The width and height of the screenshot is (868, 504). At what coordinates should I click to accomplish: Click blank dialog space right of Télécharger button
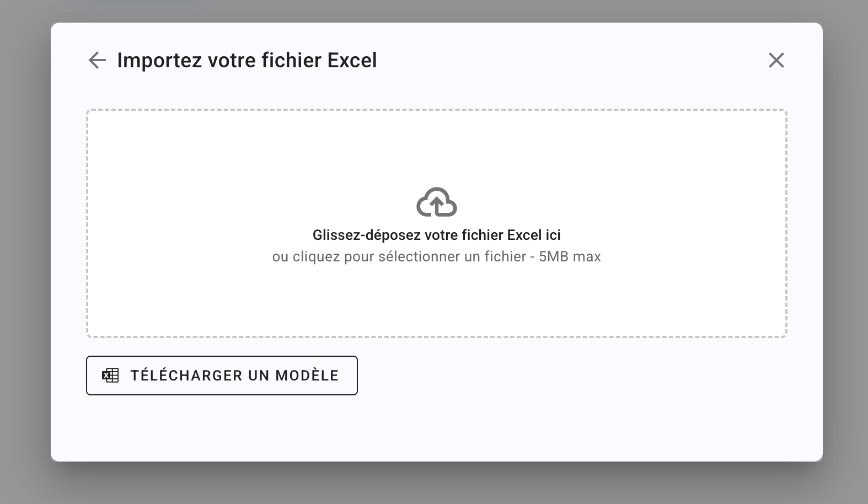coord(574,376)
